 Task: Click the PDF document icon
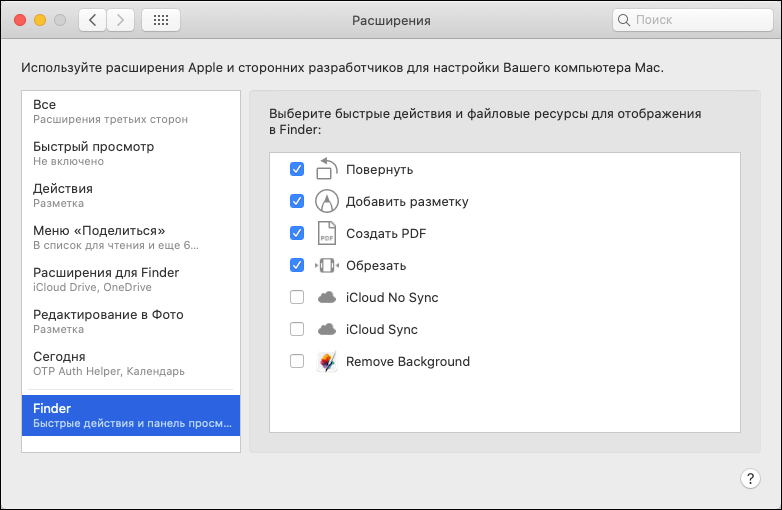[327, 233]
